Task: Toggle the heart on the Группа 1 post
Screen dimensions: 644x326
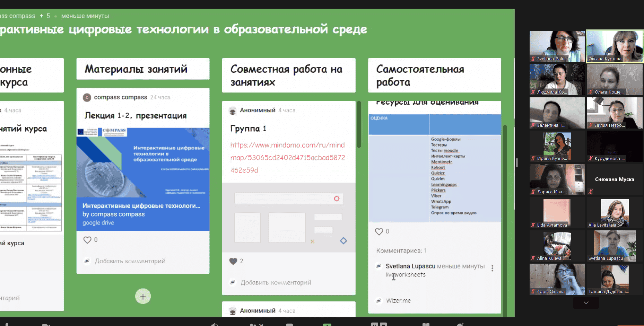Action: click(x=233, y=261)
